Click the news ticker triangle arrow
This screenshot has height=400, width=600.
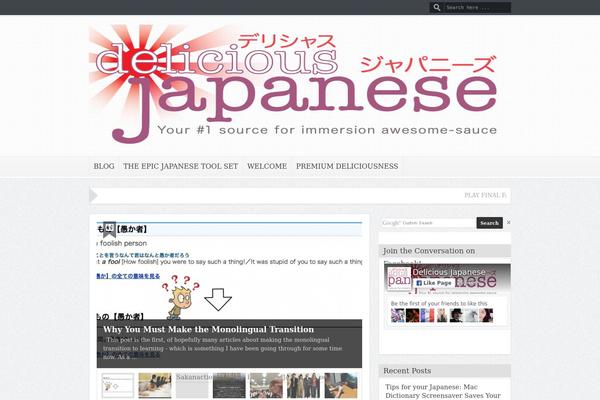[93, 196]
